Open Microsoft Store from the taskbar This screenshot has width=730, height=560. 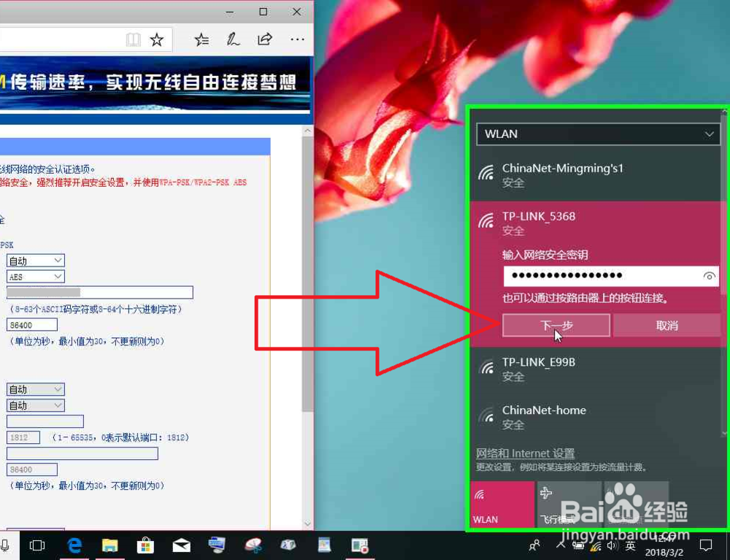[x=146, y=545]
